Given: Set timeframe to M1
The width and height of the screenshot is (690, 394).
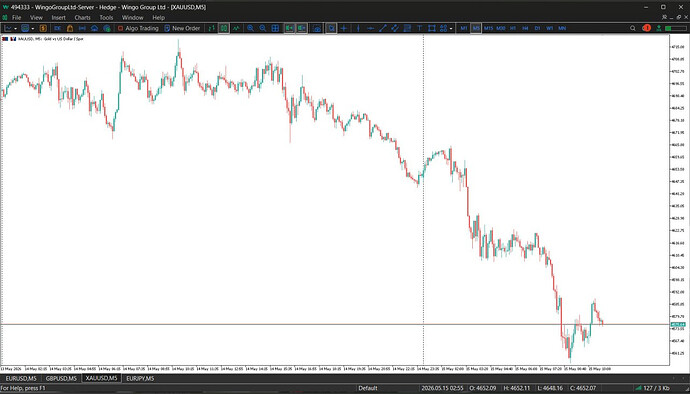Looking at the screenshot, I should (464, 28).
